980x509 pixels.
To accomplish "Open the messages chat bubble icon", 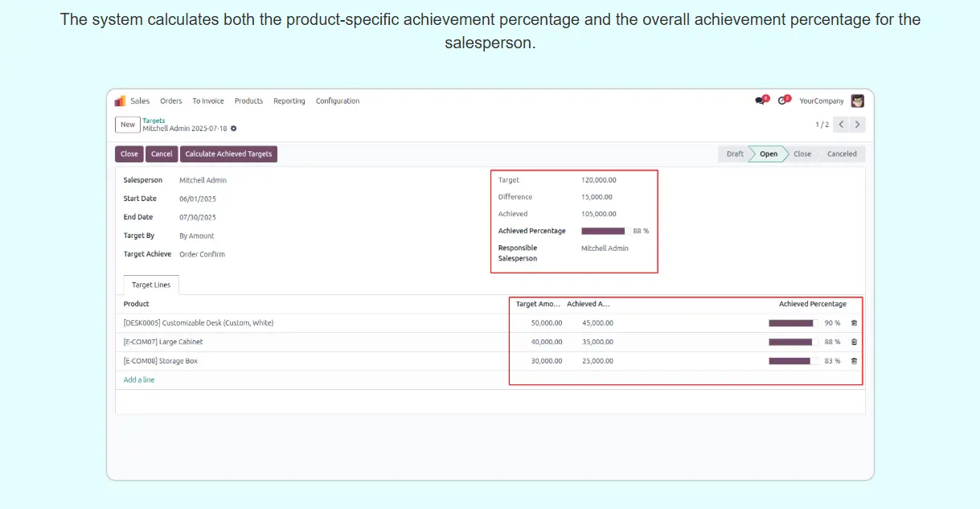I will pos(760,101).
